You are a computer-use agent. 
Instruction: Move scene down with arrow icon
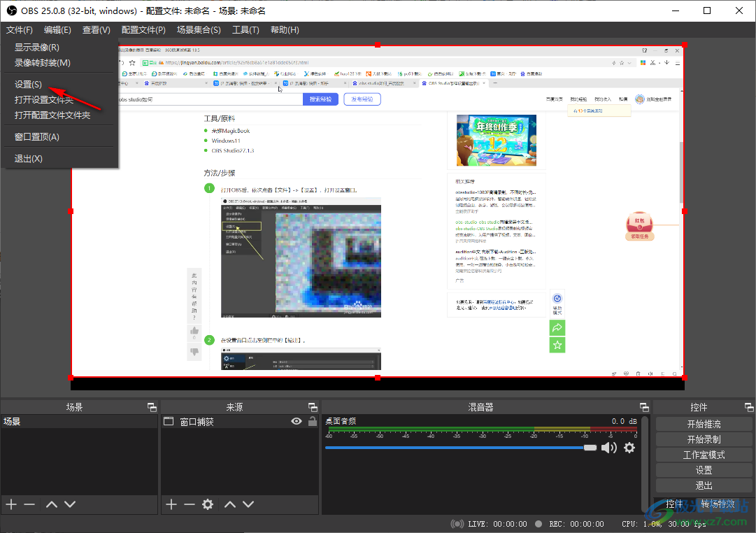click(x=70, y=504)
